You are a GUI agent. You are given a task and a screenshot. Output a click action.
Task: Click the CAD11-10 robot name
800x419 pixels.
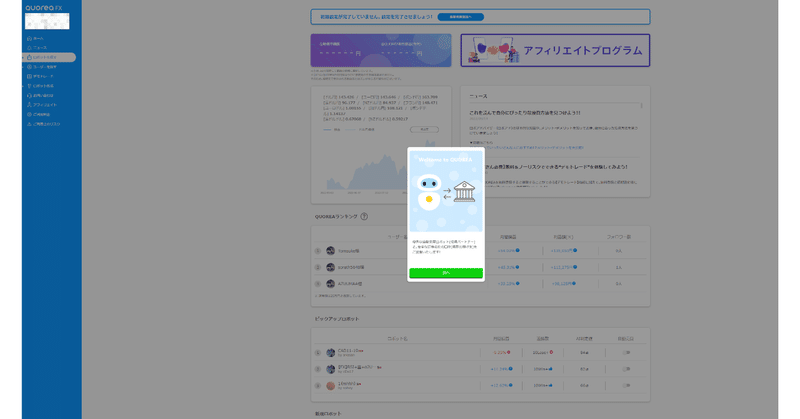(348, 351)
